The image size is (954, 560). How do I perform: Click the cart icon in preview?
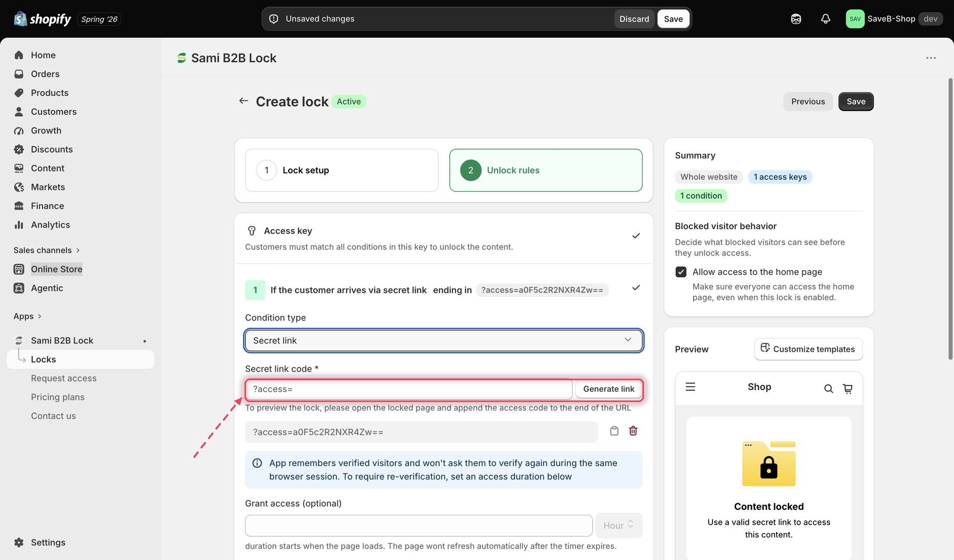point(848,389)
